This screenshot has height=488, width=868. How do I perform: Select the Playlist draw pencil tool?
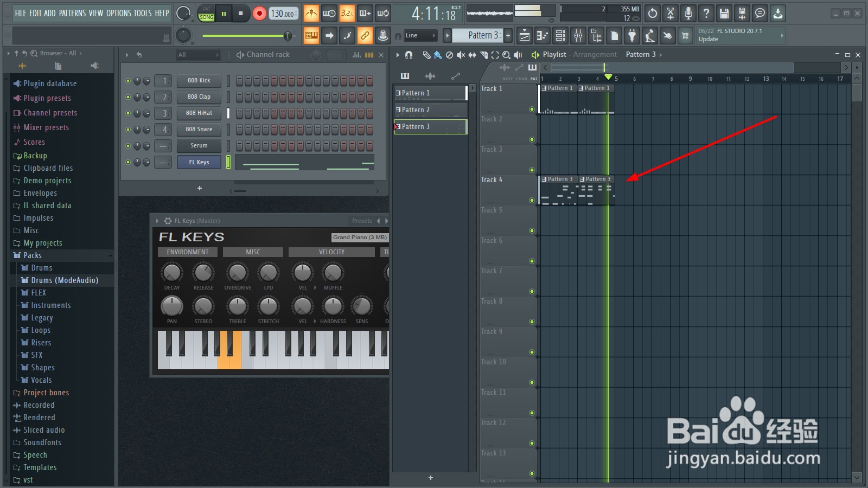point(426,55)
